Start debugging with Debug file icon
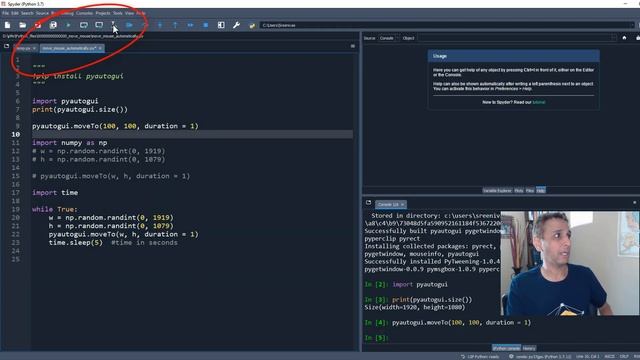The height and width of the screenshot is (360, 640). click(x=129, y=25)
